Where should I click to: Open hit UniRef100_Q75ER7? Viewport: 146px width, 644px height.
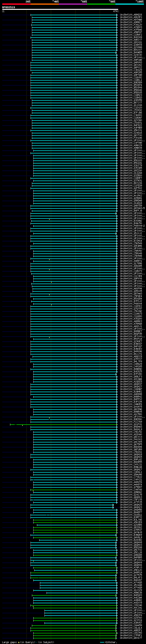(x=131, y=487)
